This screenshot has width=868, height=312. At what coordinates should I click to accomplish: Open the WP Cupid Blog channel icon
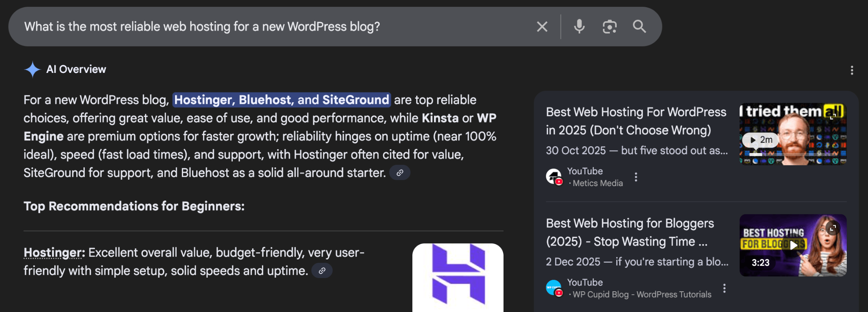pos(554,288)
